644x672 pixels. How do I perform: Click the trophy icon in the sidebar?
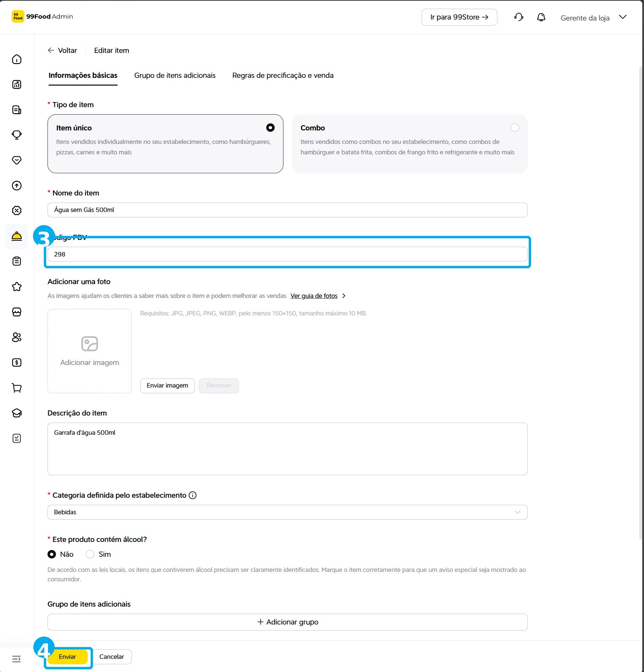(17, 135)
